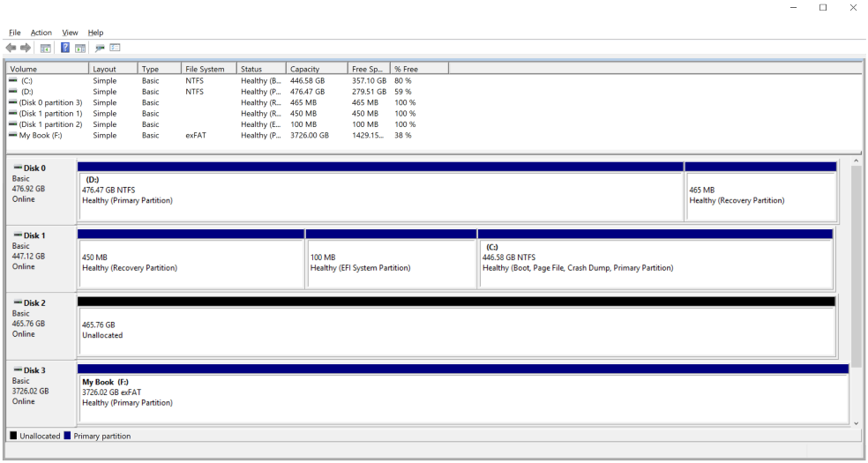
Task: Click the % Free column header
Action: pyautogui.click(x=419, y=69)
